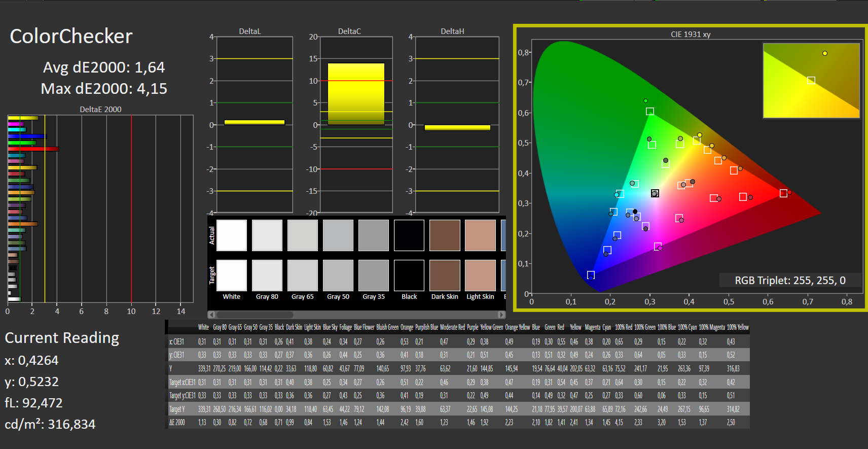Click the right scroll arrow under the swatch strip
This screenshot has width=868, height=449.
(x=501, y=315)
